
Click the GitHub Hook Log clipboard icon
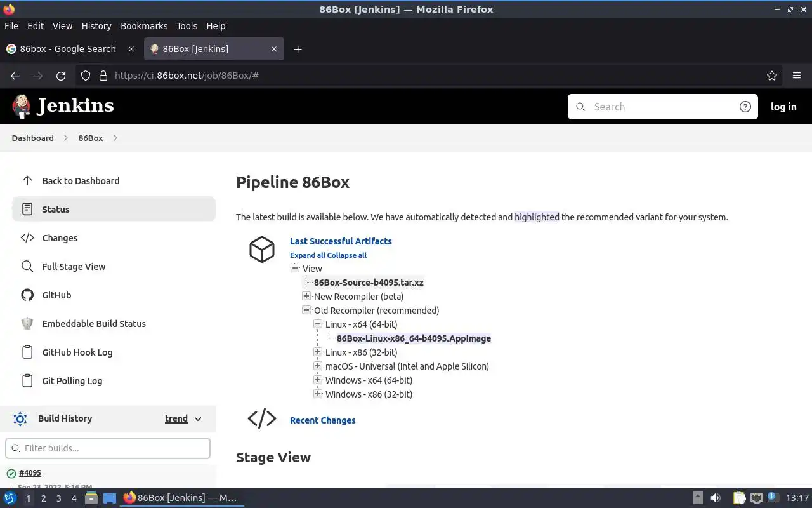27,352
